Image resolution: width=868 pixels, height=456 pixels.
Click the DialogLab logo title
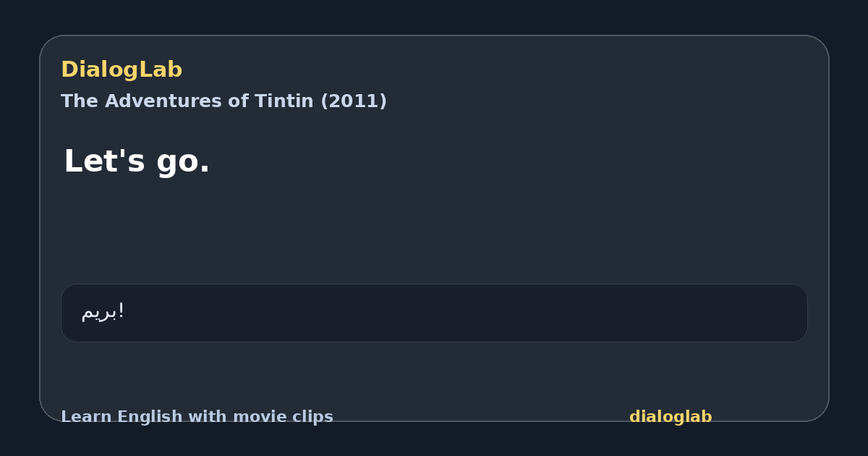click(x=122, y=70)
